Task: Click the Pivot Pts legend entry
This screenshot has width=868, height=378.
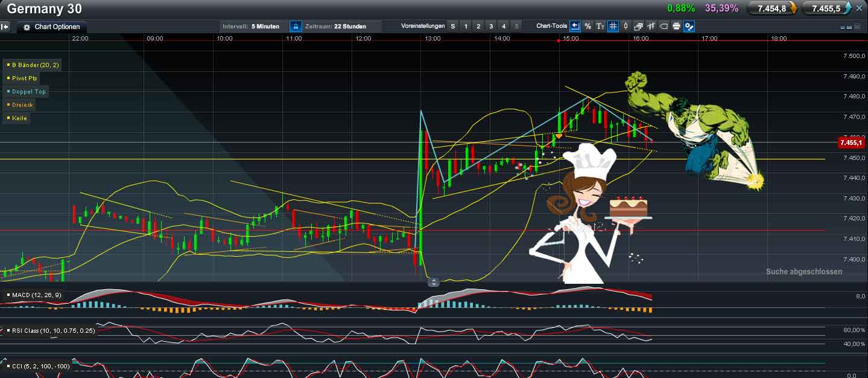Action: pyautogui.click(x=22, y=78)
